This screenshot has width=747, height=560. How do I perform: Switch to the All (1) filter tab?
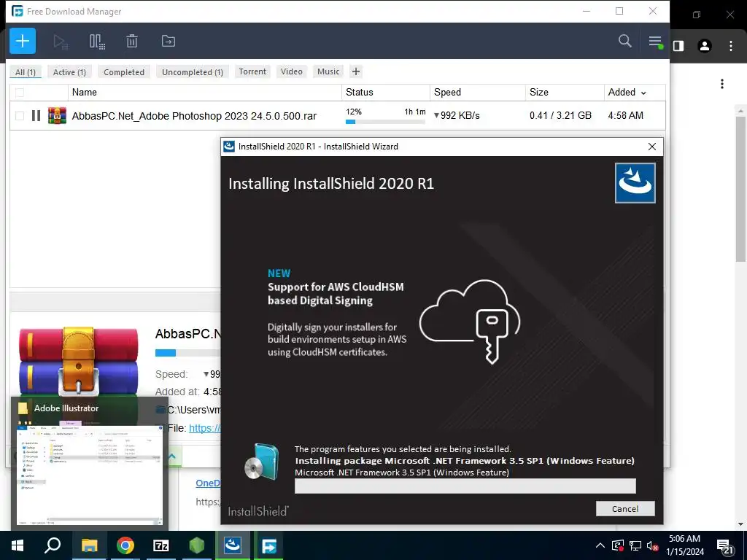click(26, 72)
